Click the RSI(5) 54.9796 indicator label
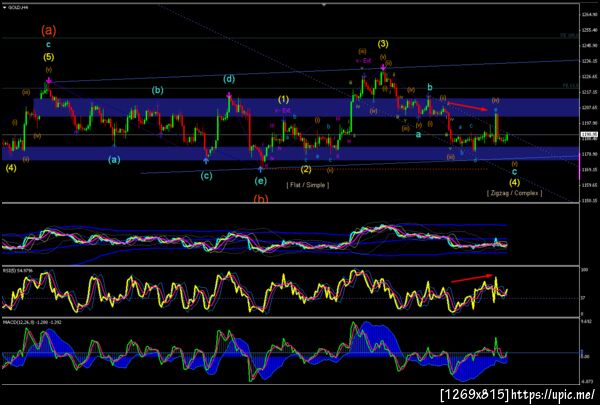Image resolution: width=600 pixels, height=405 pixels. coord(18,271)
